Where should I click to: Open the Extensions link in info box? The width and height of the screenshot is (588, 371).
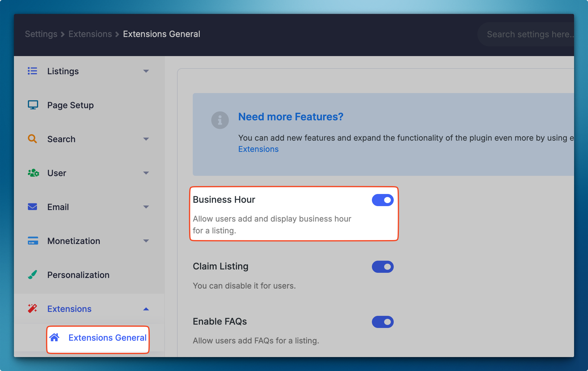coord(258,149)
